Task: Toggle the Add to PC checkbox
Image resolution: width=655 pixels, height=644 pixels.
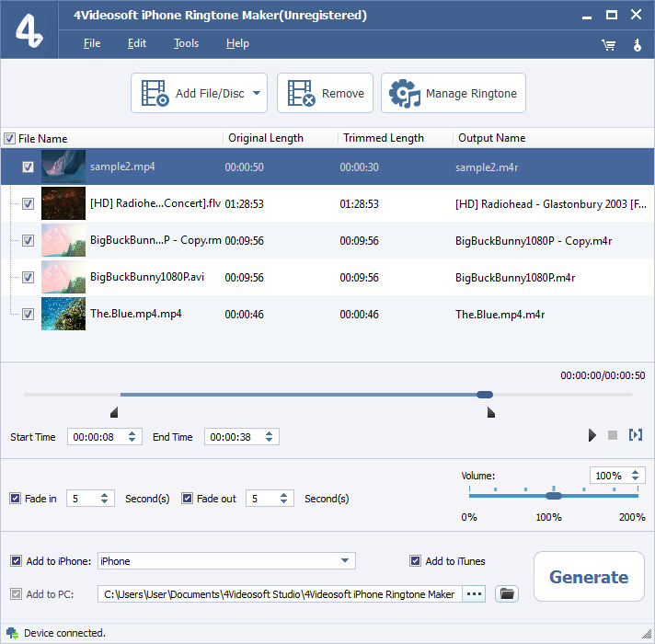Action: (16, 593)
